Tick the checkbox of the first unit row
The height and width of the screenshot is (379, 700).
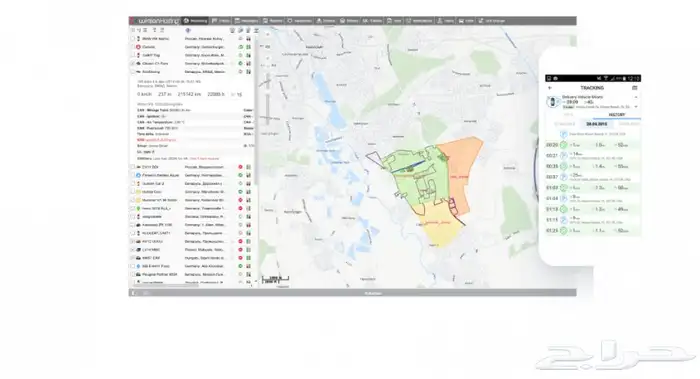point(133,39)
